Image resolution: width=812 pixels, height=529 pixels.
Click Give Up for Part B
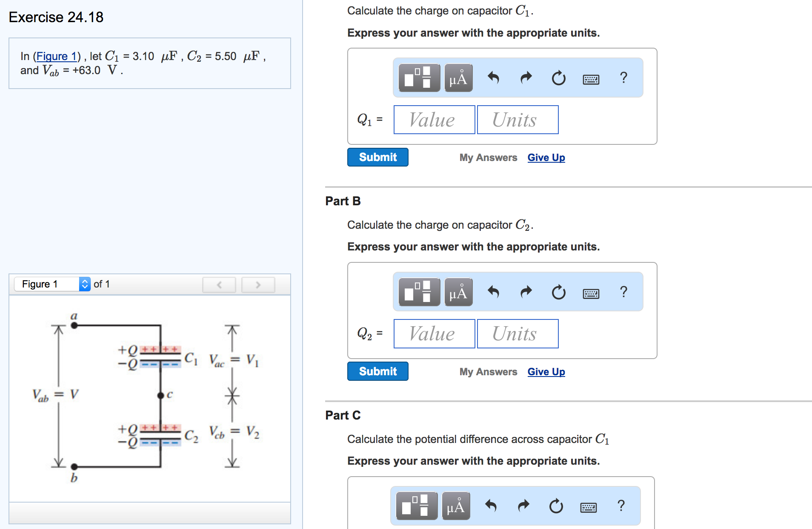point(546,371)
